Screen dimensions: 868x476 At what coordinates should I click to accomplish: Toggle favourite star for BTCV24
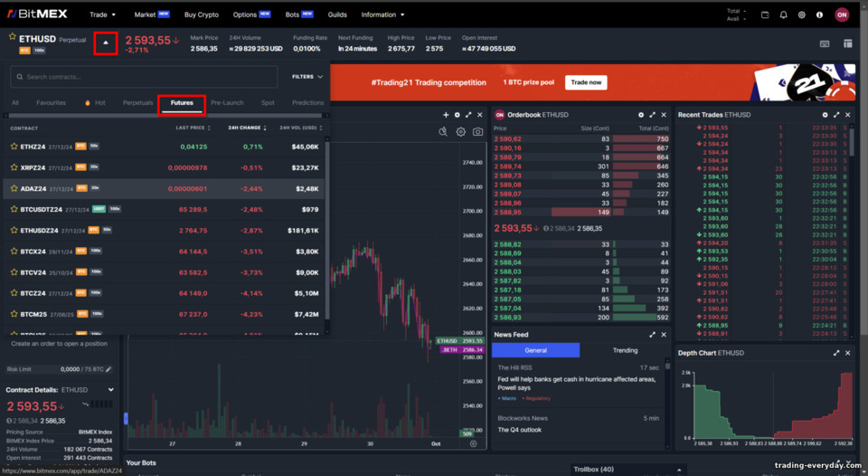coord(14,272)
